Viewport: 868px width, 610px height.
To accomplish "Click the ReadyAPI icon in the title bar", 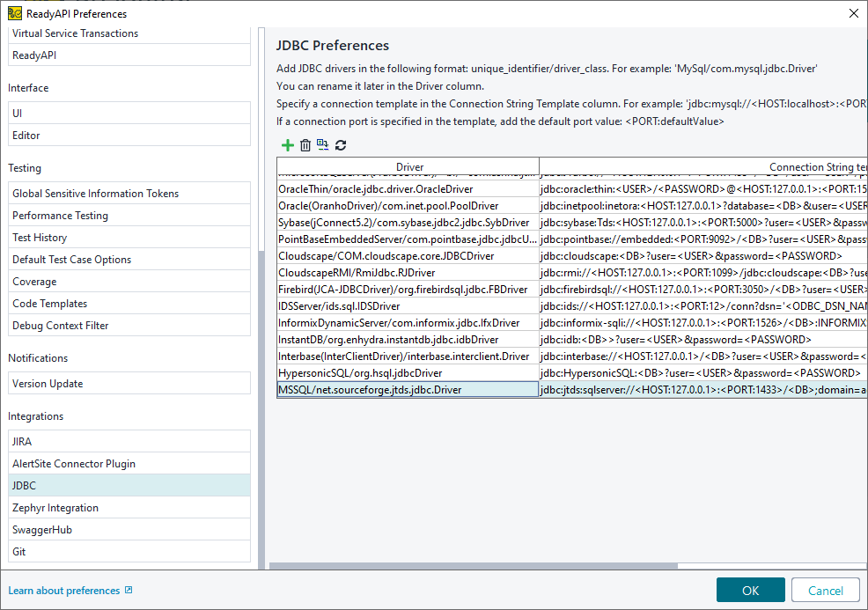I will (14, 13).
